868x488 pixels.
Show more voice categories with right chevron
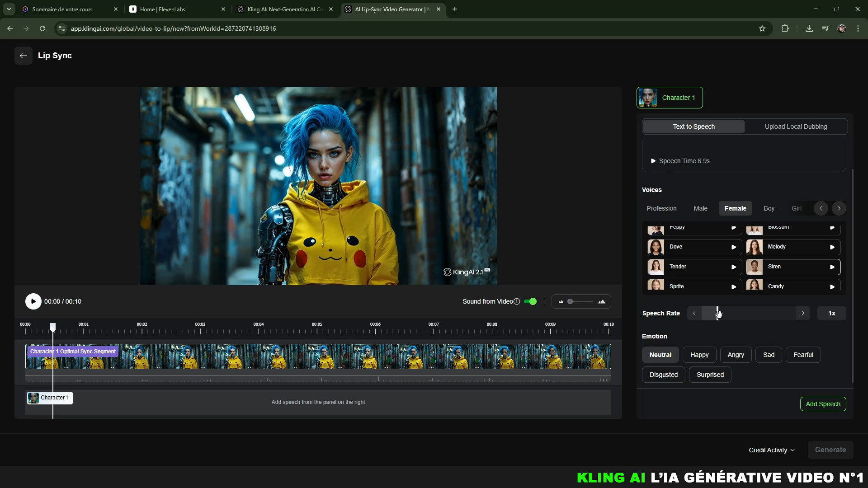point(839,208)
